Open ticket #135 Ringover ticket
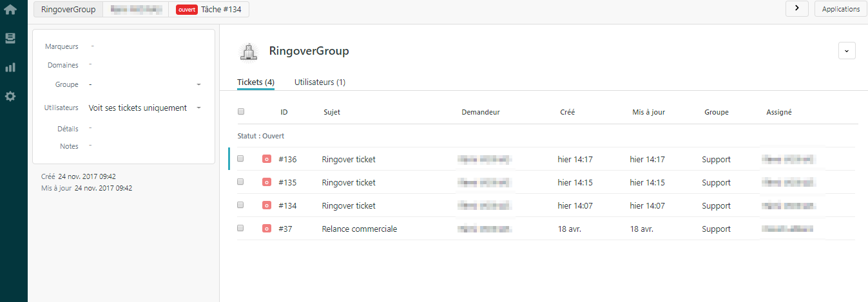The width and height of the screenshot is (868, 302). click(349, 182)
